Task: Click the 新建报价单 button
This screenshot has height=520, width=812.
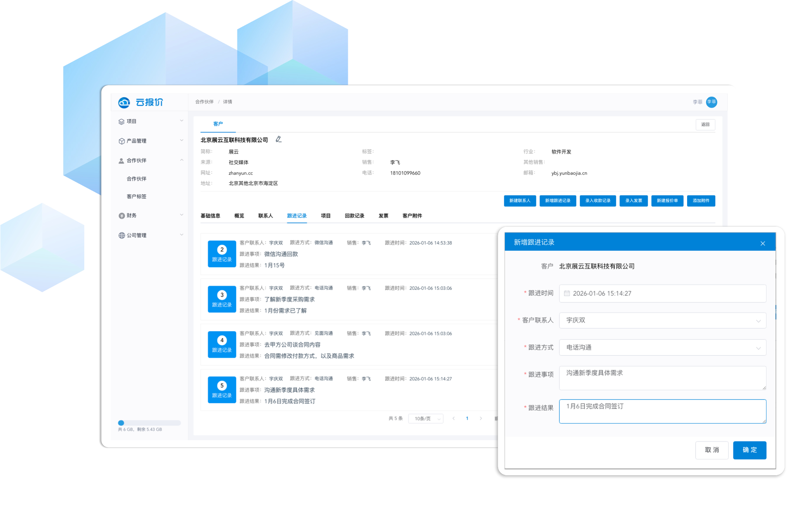Action: coord(667,201)
